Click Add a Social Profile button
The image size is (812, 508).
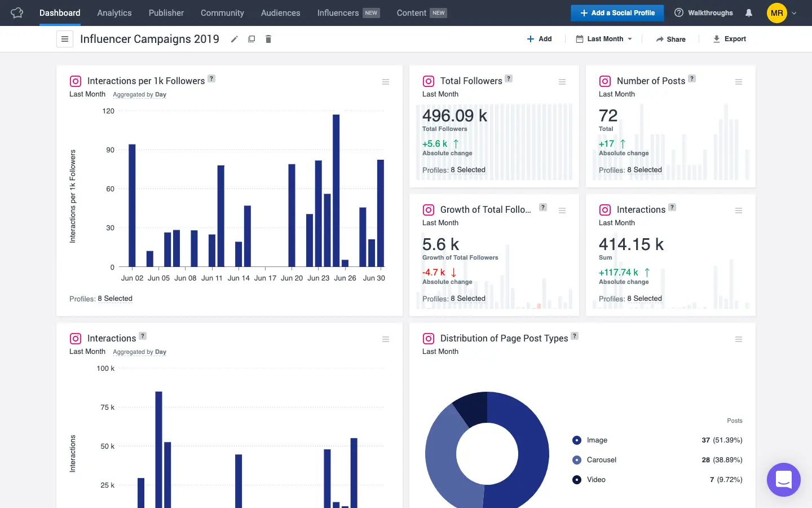(617, 13)
